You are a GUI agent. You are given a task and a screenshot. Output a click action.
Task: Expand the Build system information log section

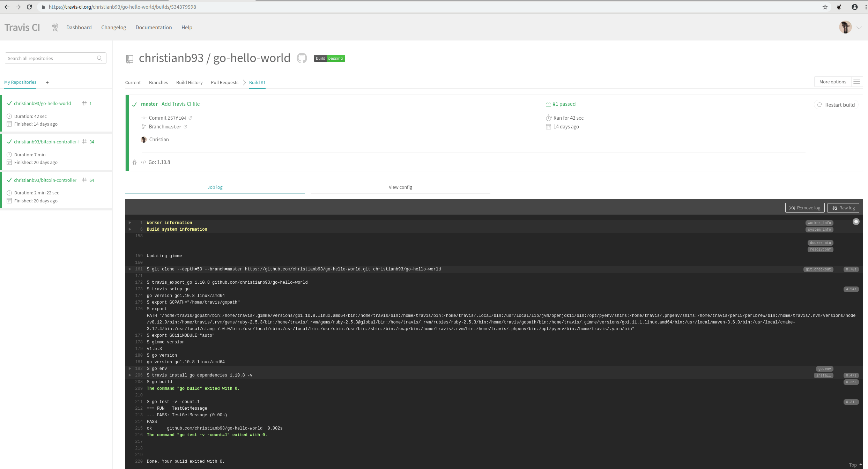click(x=130, y=229)
